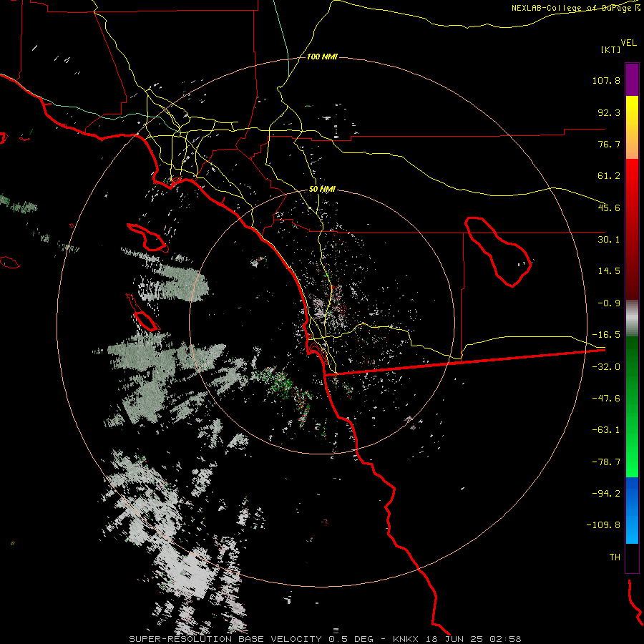
Task: Click the 100 NMI range ring label
Action: [322, 57]
